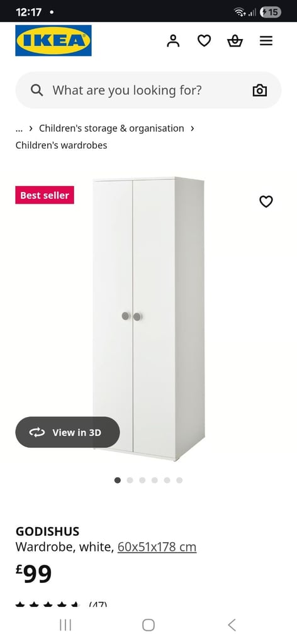
Task: Open the favourites heart in header
Action: click(x=204, y=41)
